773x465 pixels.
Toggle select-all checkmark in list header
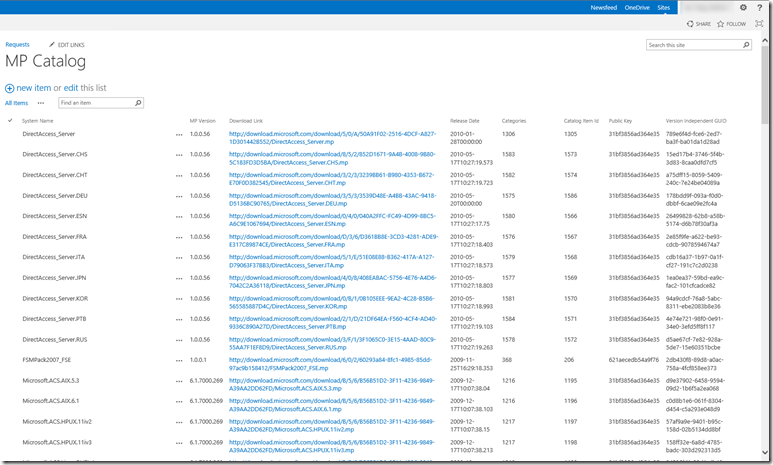point(10,120)
